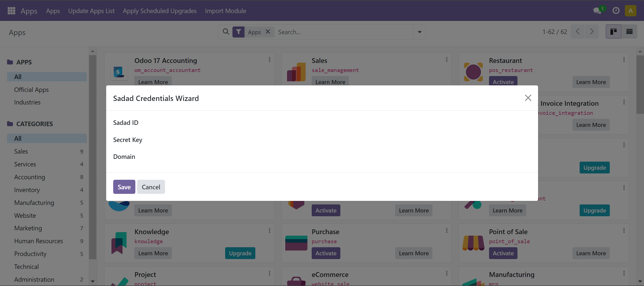Go to previous page of apps

point(578,32)
